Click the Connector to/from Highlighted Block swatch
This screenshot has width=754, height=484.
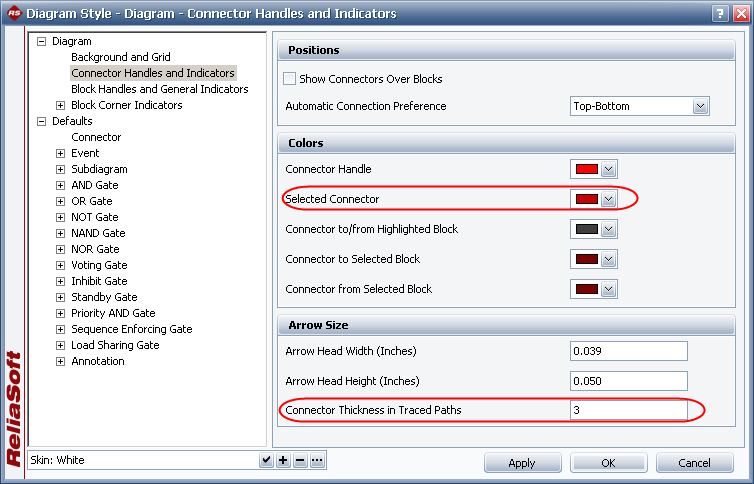[x=586, y=230]
